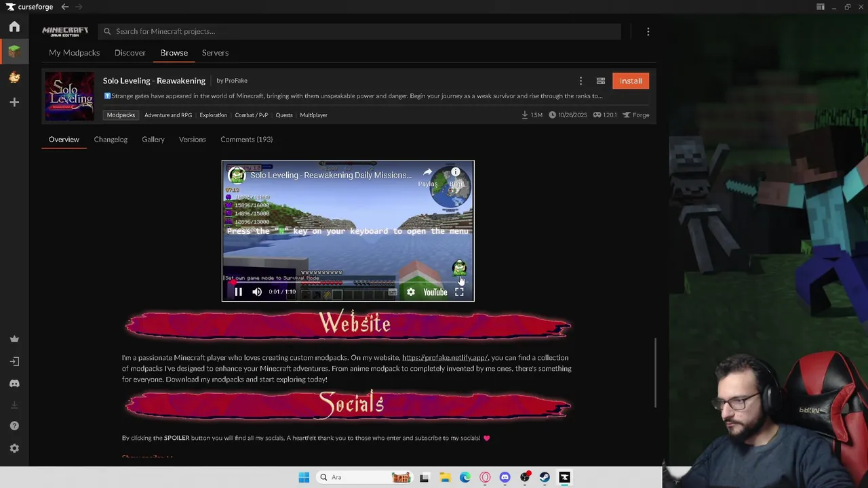Select the Overview tab
The height and width of the screenshot is (488, 868).
(x=64, y=140)
